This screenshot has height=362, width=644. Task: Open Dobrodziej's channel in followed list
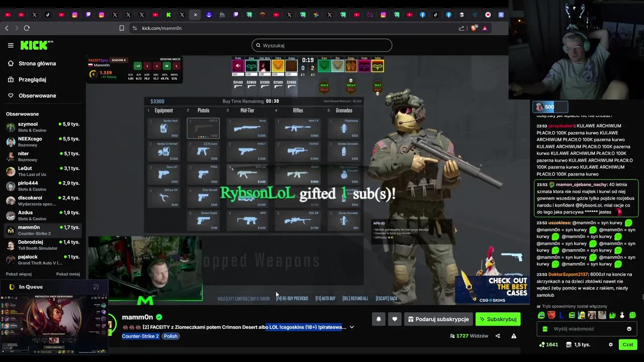tap(43, 245)
